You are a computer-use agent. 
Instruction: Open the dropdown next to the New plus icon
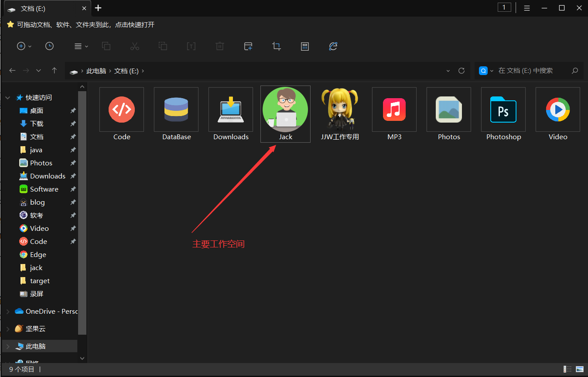[x=30, y=47]
